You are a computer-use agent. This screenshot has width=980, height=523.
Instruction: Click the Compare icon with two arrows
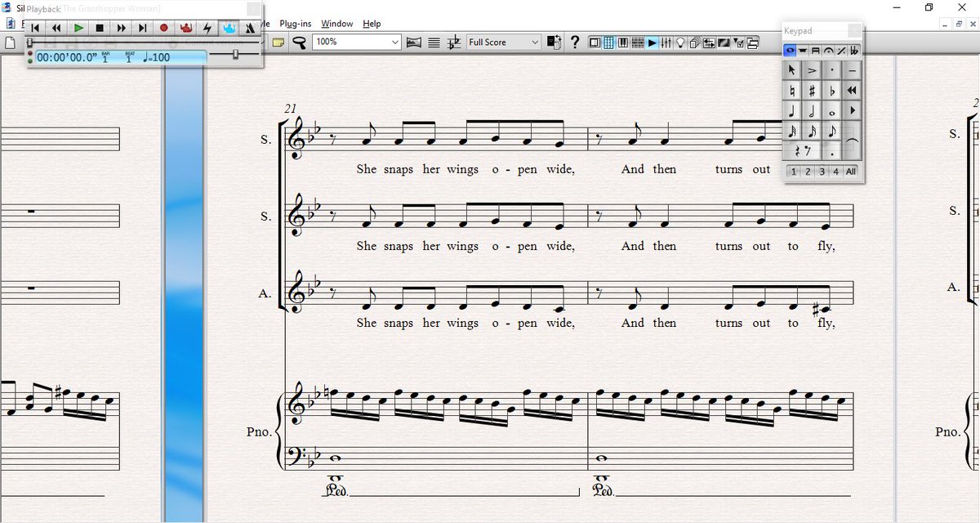(x=710, y=42)
